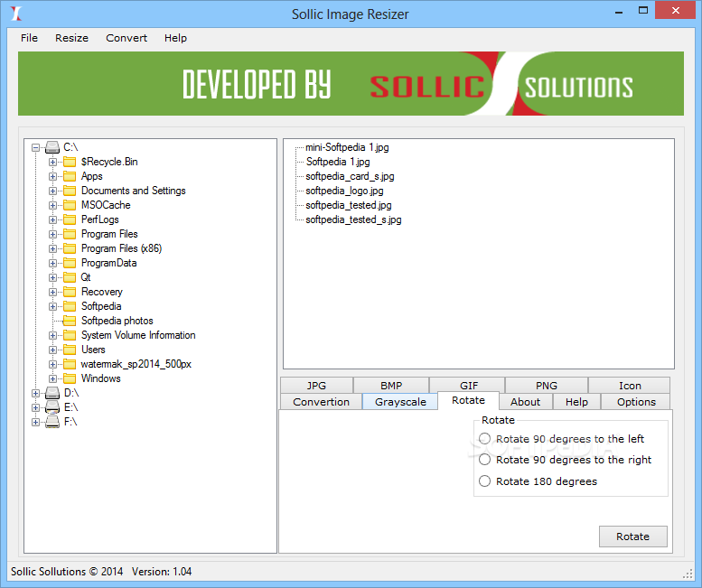Image resolution: width=702 pixels, height=588 pixels.
Task: Open the Resize menu
Action: [x=71, y=38]
